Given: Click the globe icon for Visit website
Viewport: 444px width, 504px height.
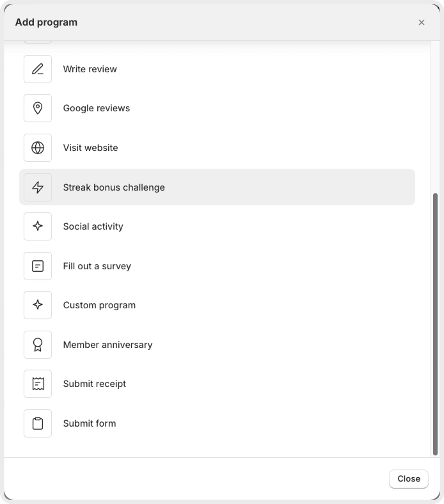Looking at the screenshot, I should [38, 148].
